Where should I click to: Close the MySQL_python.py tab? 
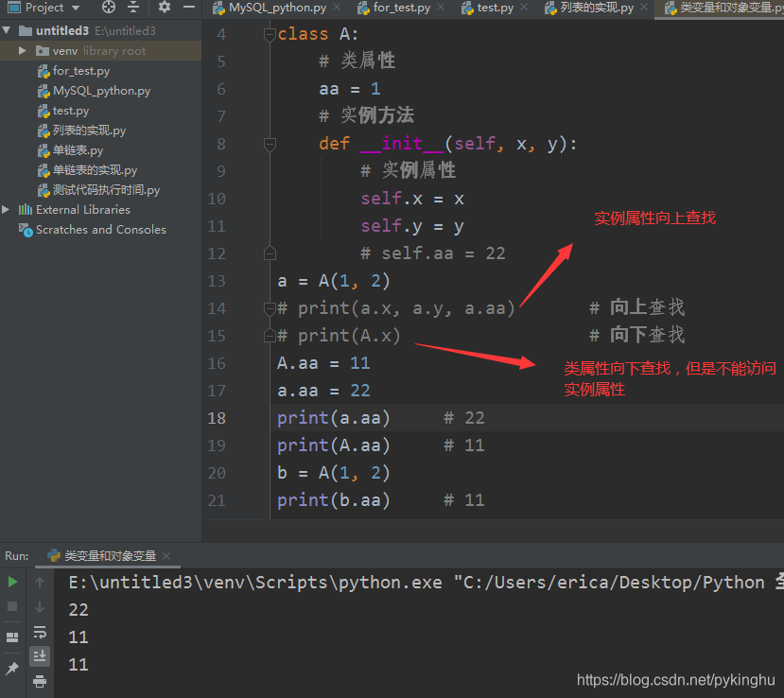[337, 8]
